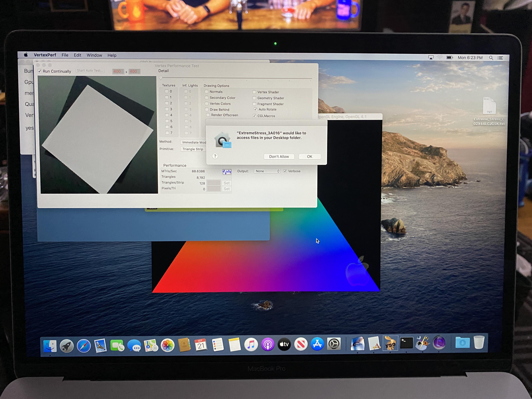Open the VertexPerf Window menu
The height and width of the screenshot is (399, 532).
[x=94, y=55]
